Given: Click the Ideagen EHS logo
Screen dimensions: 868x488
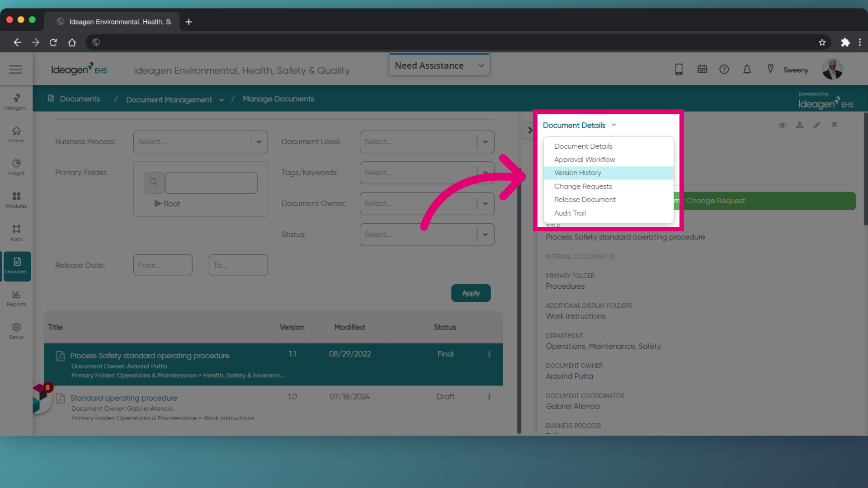Looking at the screenshot, I should 79,69.
